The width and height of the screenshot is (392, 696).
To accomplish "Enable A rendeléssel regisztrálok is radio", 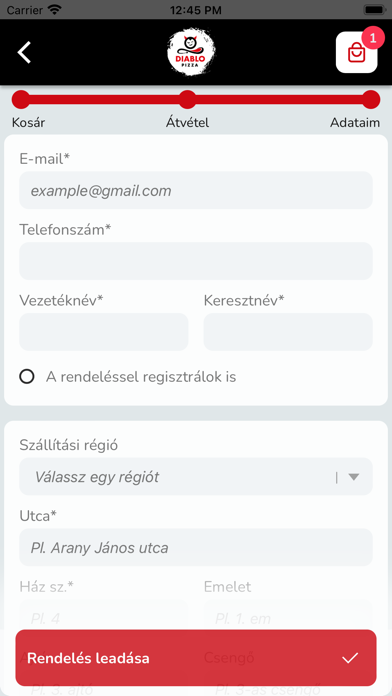I will point(27,377).
